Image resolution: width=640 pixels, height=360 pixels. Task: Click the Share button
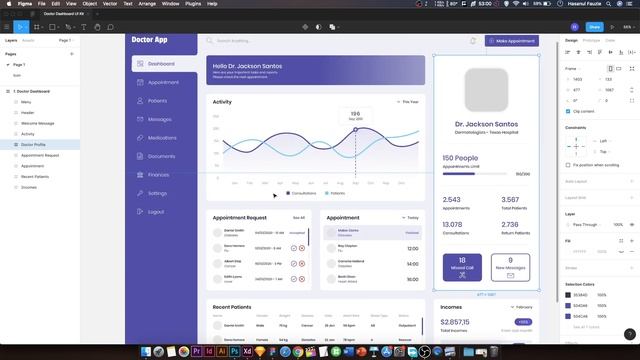click(x=595, y=27)
